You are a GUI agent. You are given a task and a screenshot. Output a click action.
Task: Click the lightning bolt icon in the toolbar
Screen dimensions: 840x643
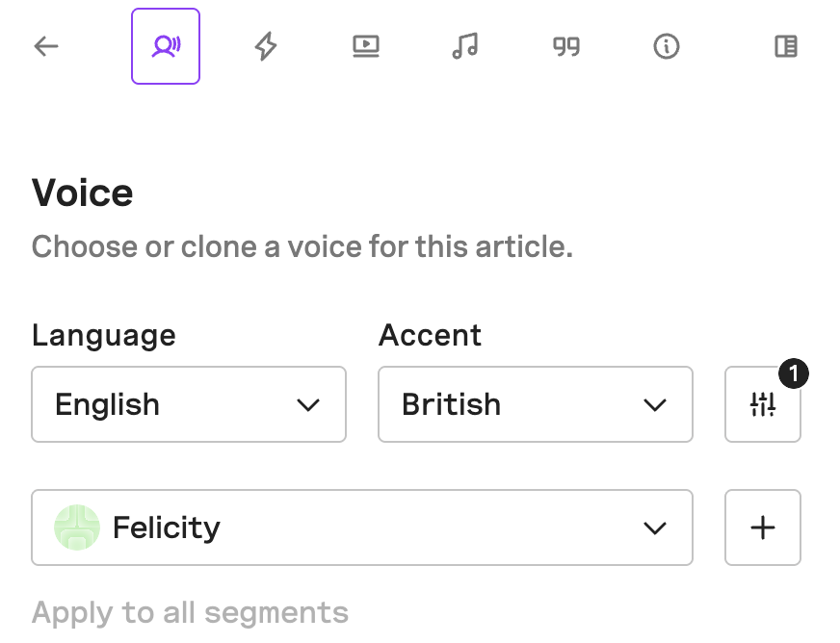click(266, 45)
